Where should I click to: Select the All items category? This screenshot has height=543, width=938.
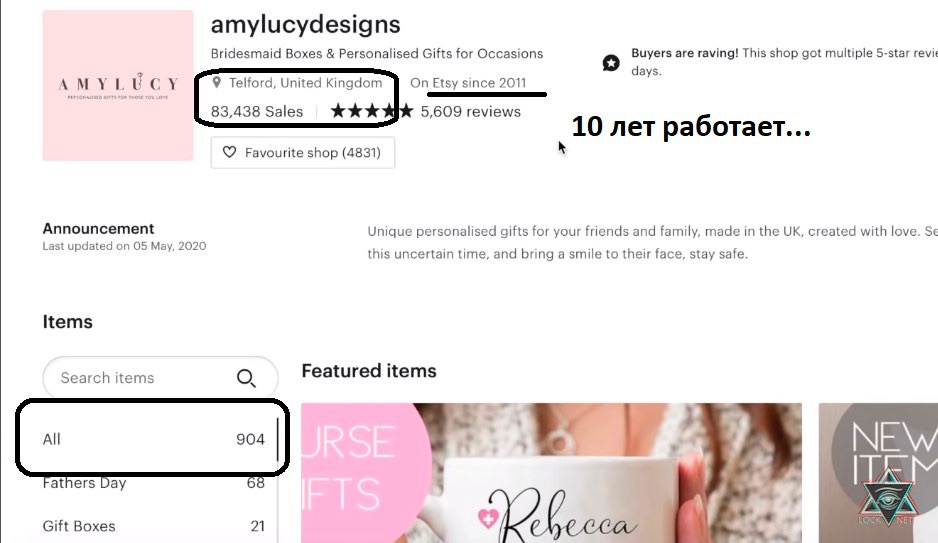click(153, 439)
